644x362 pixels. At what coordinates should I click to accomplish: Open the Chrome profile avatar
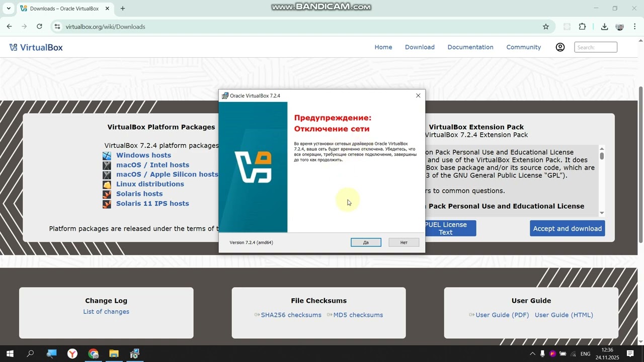(620, 27)
